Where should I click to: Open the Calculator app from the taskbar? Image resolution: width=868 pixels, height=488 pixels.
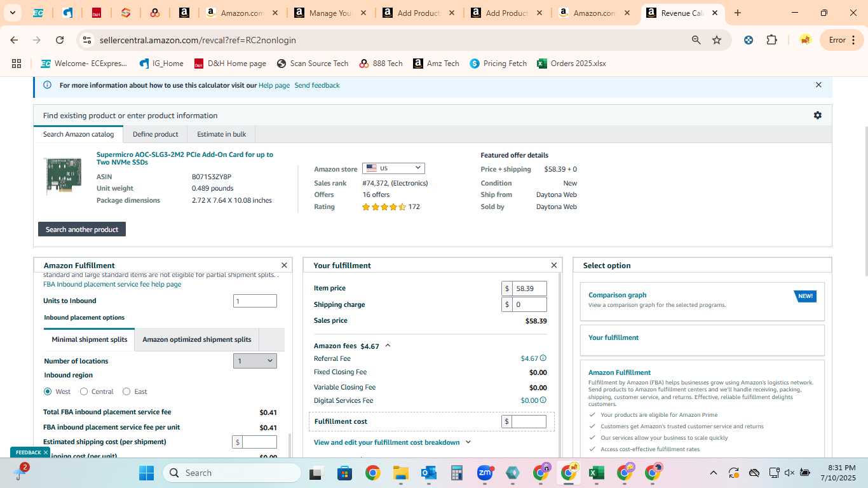(456, 473)
